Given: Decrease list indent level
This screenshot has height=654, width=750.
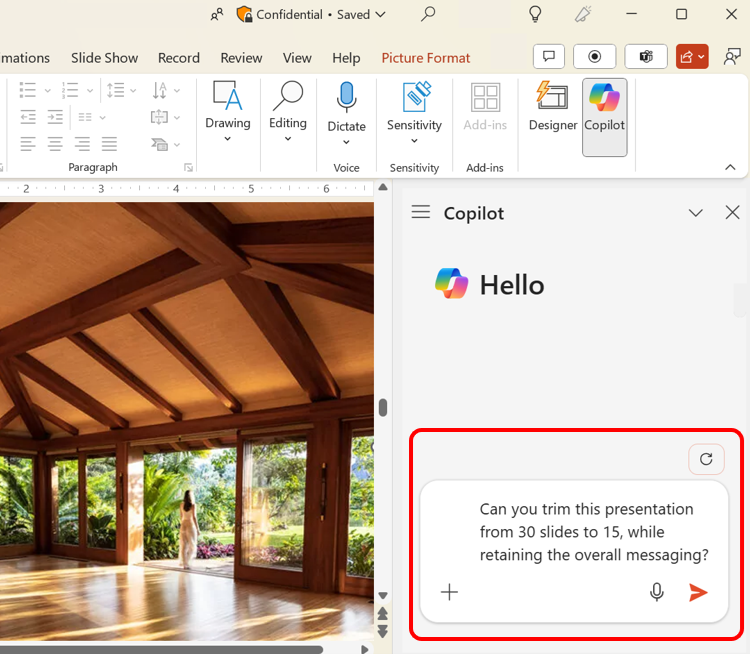Looking at the screenshot, I should coord(28,117).
